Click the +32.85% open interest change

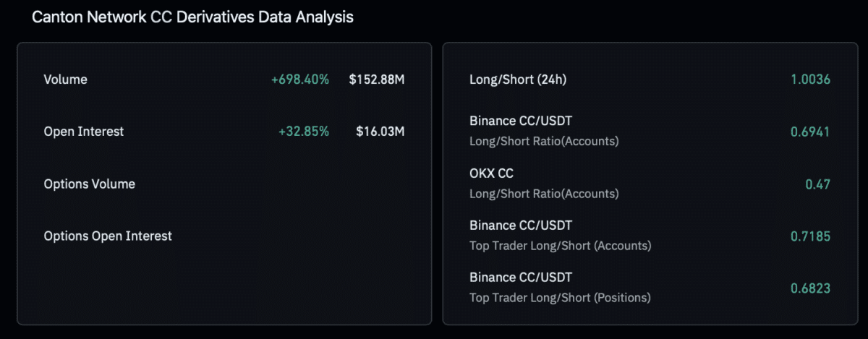click(x=304, y=132)
